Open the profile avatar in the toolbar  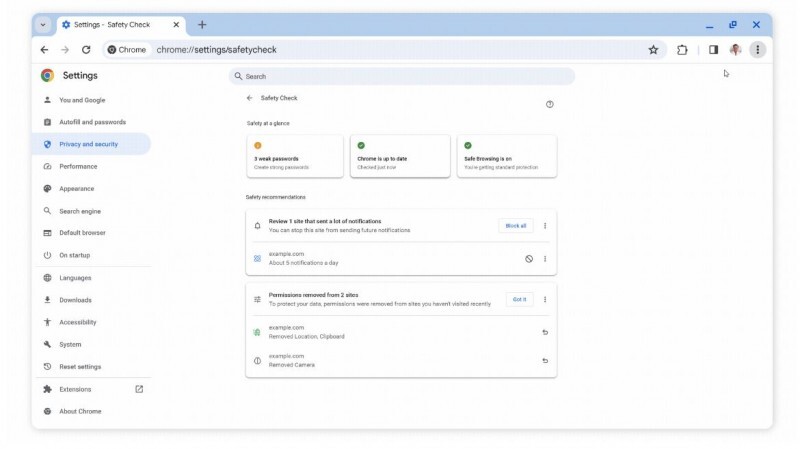coord(735,50)
